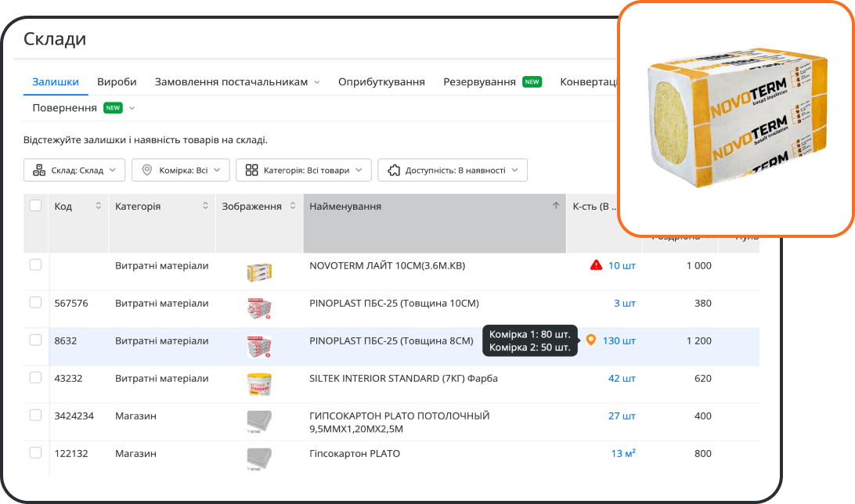Click the orange location pin icon
The height and width of the screenshot is (504, 855).
(591, 340)
